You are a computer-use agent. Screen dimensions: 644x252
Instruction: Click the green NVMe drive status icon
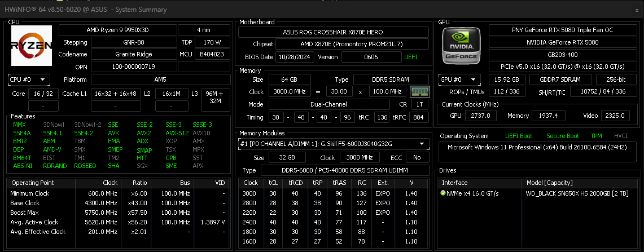tap(443, 193)
